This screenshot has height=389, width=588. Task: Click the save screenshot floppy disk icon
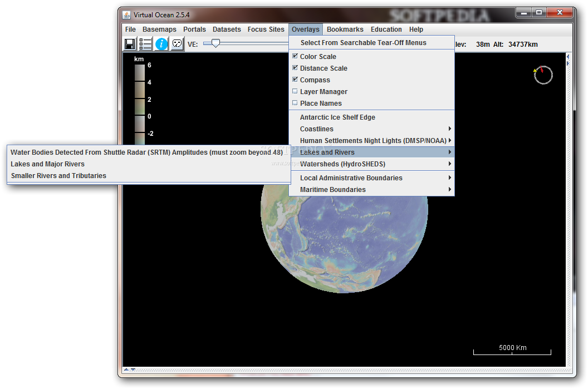pos(130,44)
